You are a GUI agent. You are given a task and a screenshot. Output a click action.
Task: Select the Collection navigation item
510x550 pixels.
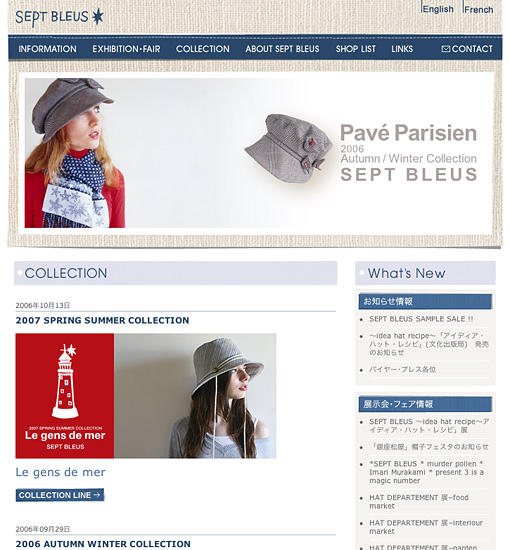click(x=203, y=49)
